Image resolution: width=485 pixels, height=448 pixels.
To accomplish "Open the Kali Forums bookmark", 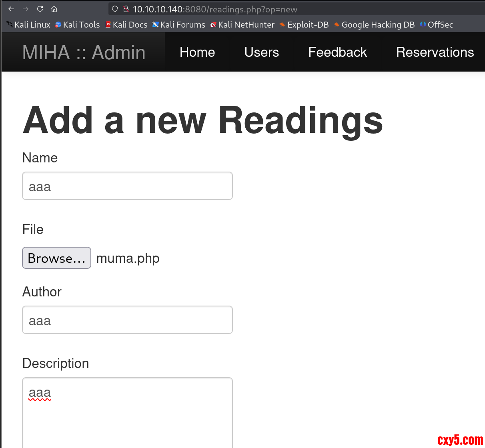I will 178,25.
